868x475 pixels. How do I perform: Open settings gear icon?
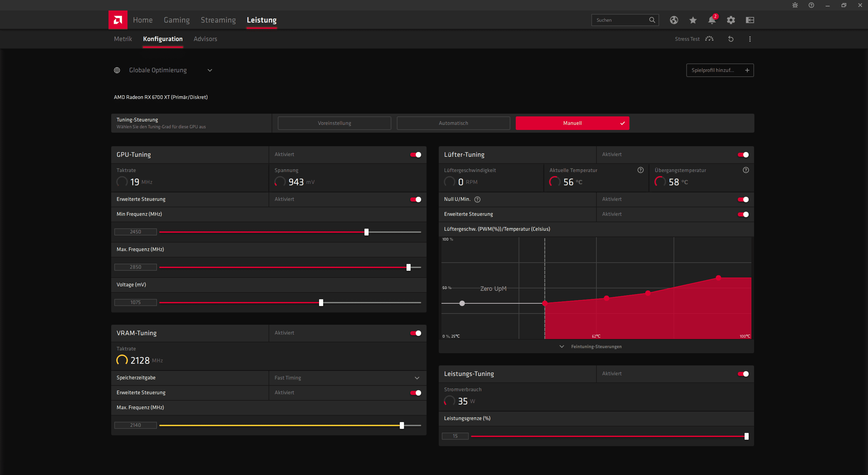click(731, 20)
